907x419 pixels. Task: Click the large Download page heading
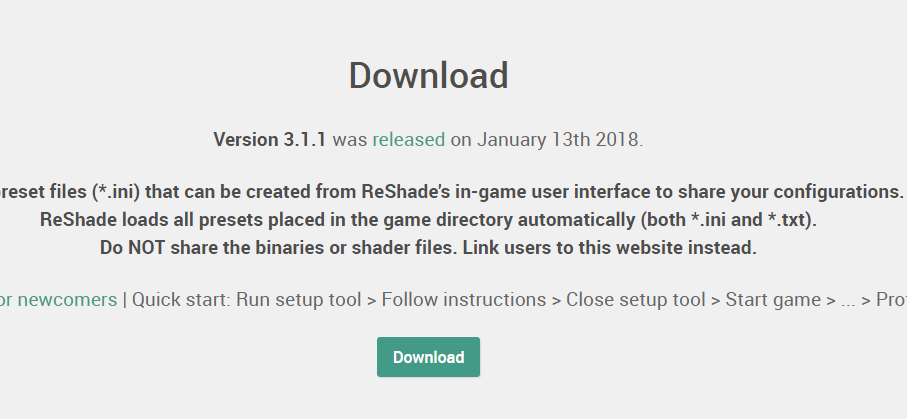pyautogui.click(x=428, y=76)
